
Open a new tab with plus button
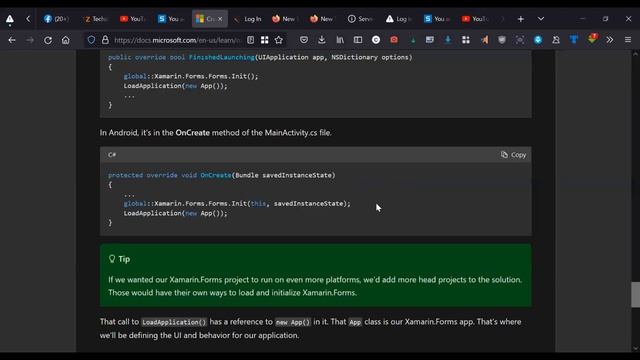point(520,19)
